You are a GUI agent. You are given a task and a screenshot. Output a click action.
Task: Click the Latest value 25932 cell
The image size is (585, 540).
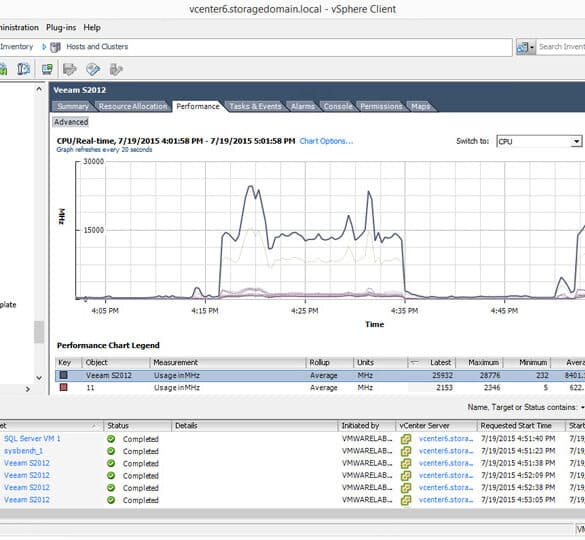point(442,375)
